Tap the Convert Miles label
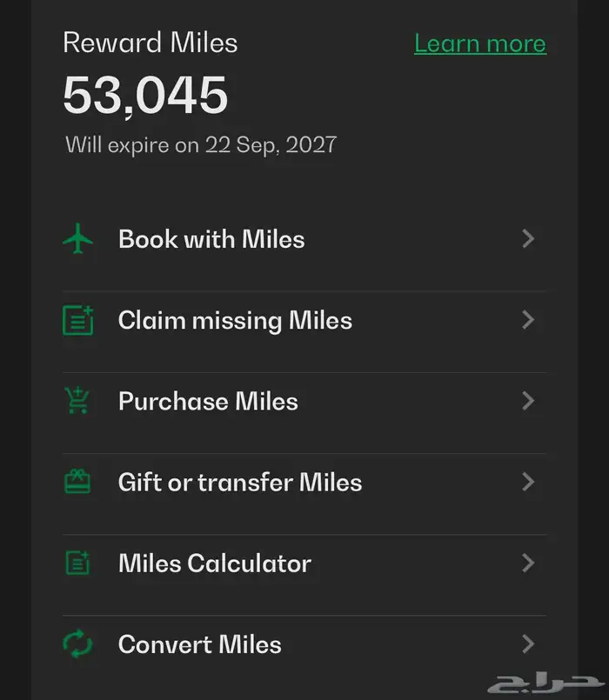Screen dimensions: 609x700 coord(200,644)
